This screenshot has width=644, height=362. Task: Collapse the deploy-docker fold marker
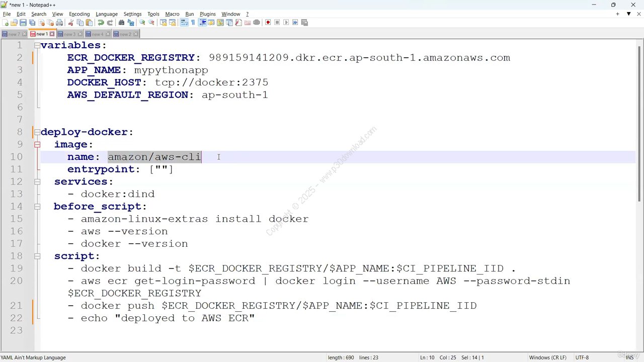[37, 132]
